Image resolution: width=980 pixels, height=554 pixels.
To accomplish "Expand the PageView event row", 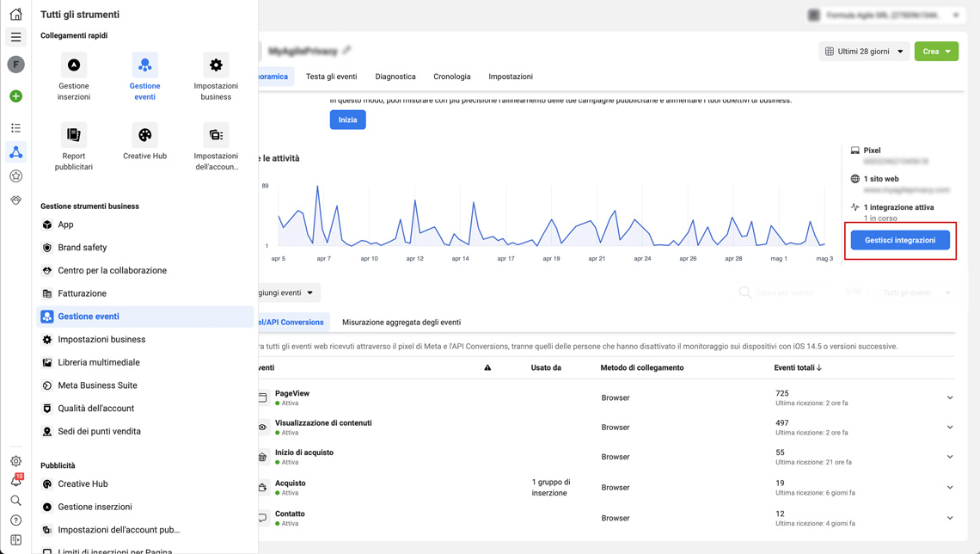I will tap(950, 397).
